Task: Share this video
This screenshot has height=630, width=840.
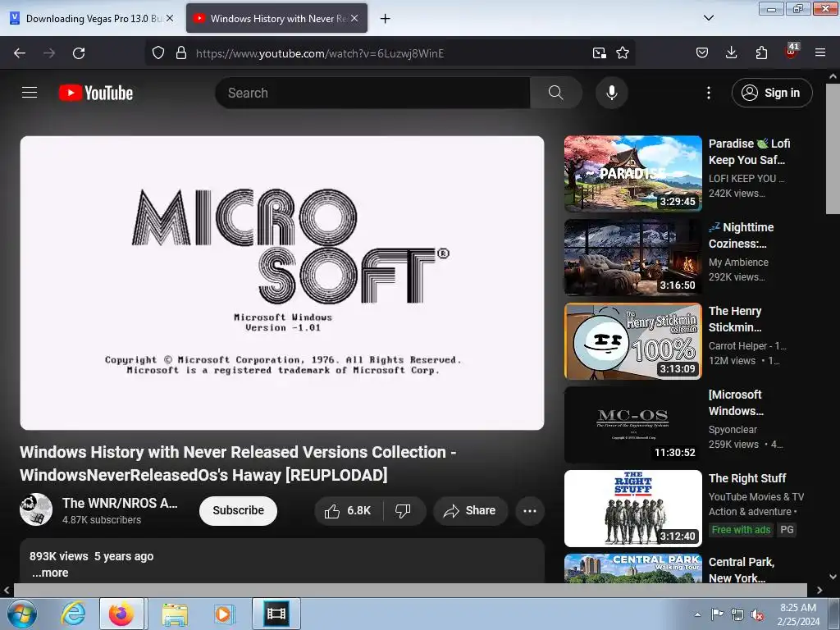Action: tap(470, 511)
